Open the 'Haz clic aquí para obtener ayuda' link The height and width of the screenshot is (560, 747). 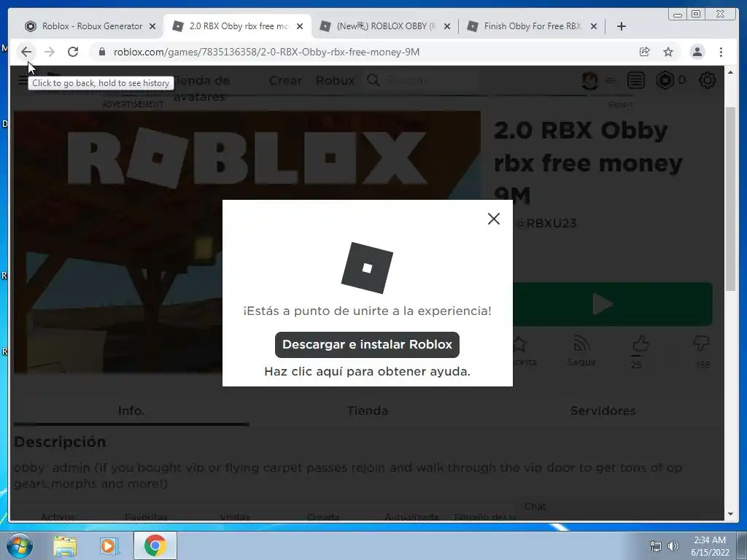[367, 371]
